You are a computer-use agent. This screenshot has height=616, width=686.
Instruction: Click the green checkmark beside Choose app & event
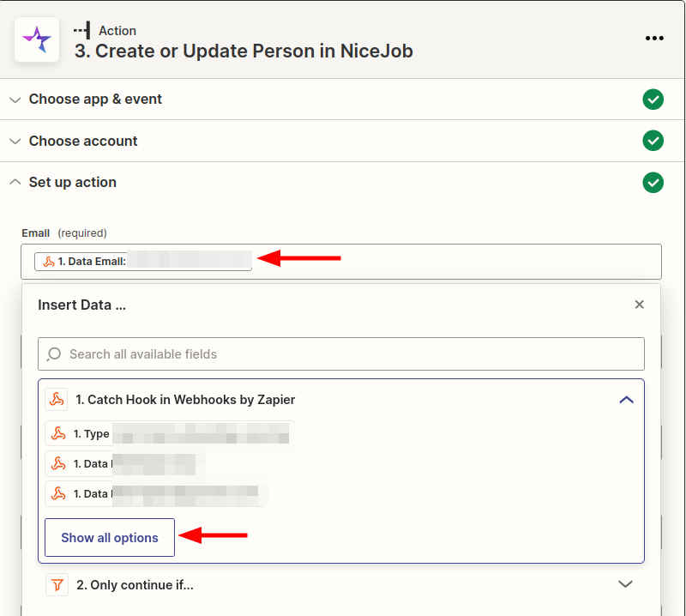coord(653,100)
